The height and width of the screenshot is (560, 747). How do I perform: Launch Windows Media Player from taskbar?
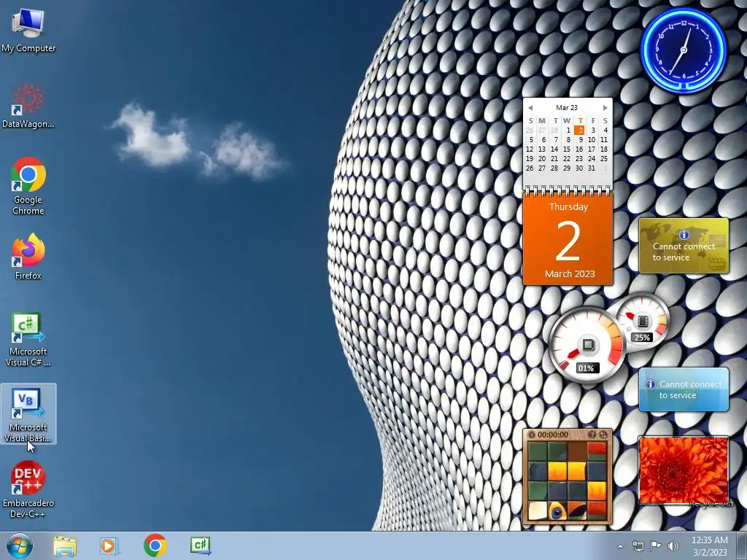point(109,545)
